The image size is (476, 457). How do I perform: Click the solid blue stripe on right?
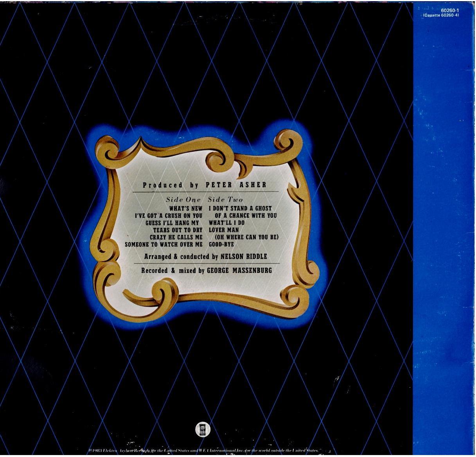coord(444,235)
